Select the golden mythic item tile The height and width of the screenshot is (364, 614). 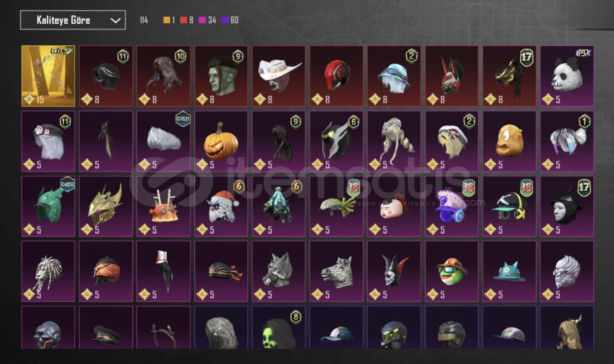point(48,76)
